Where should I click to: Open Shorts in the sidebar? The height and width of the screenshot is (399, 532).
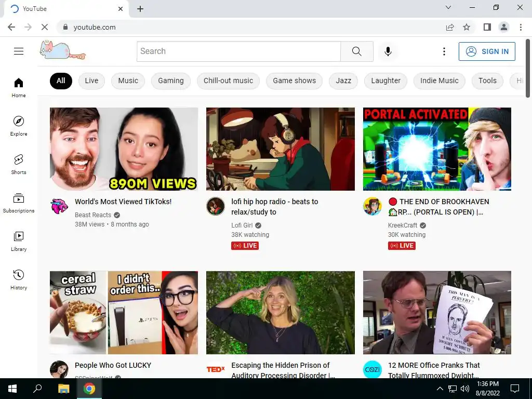coord(19,165)
